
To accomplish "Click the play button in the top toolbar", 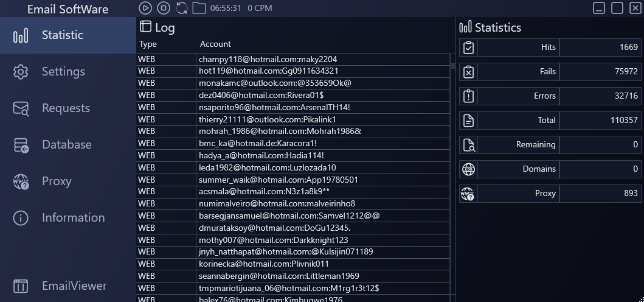I will (145, 8).
